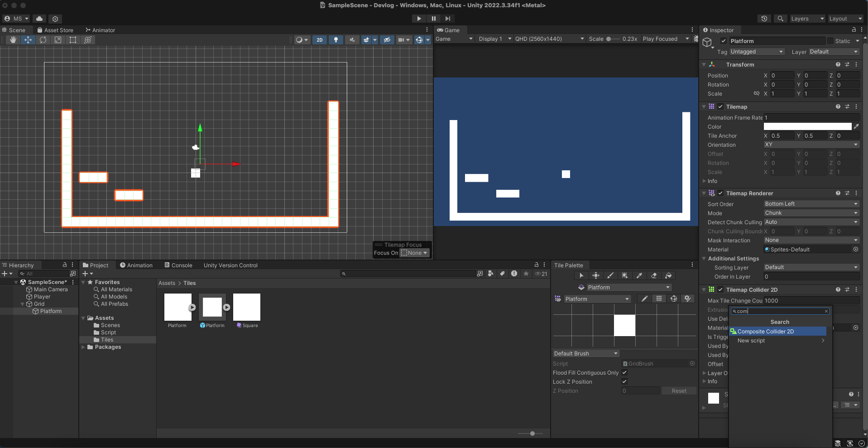Open the Tag dropdown showing Untagged

pos(757,52)
